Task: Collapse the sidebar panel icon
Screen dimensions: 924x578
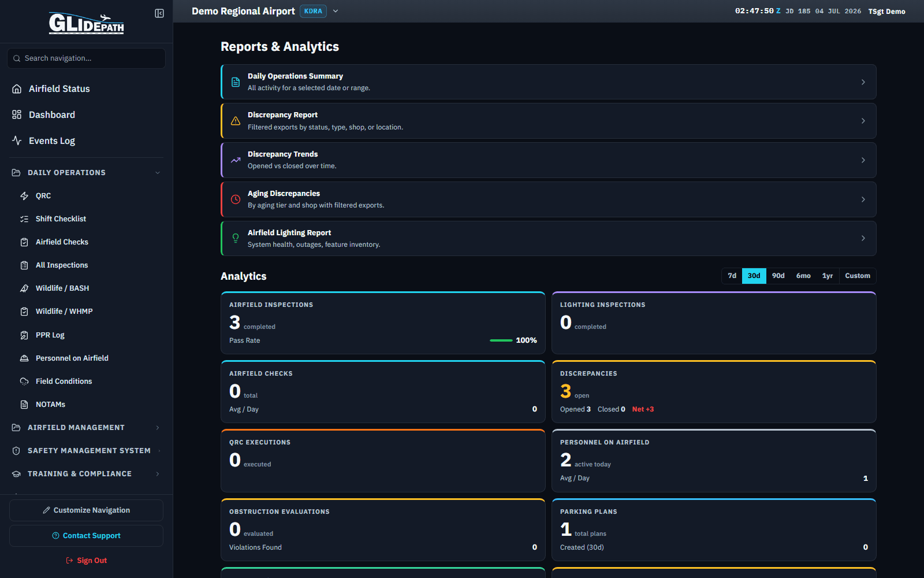Action: click(x=159, y=13)
